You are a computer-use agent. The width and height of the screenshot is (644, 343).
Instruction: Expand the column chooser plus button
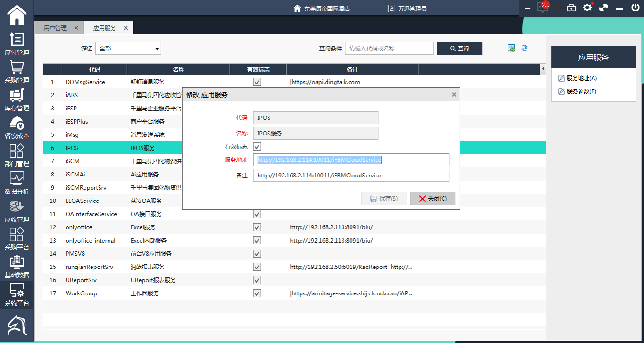[543, 69]
